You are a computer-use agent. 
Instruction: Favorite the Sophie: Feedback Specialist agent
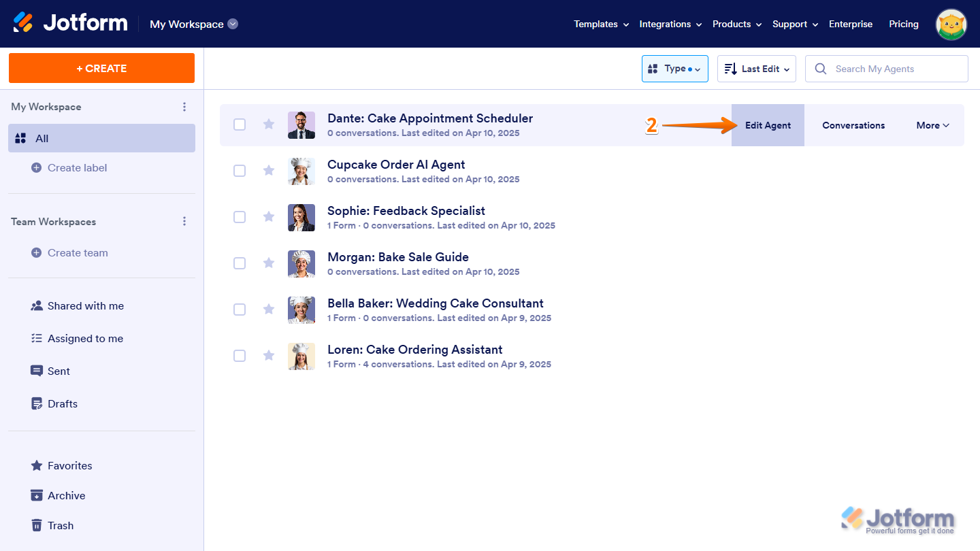[269, 216]
